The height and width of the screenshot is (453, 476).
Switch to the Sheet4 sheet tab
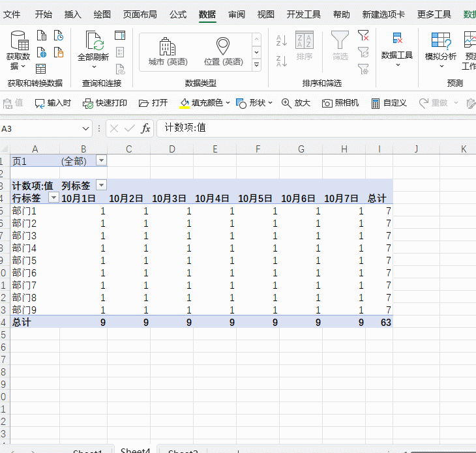(x=136, y=450)
